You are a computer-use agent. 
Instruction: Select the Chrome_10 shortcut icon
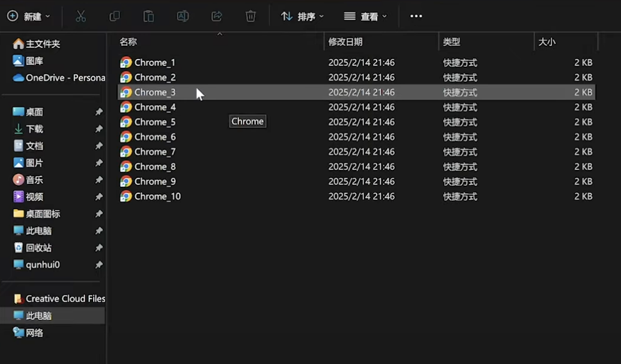click(x=126, y=196)
